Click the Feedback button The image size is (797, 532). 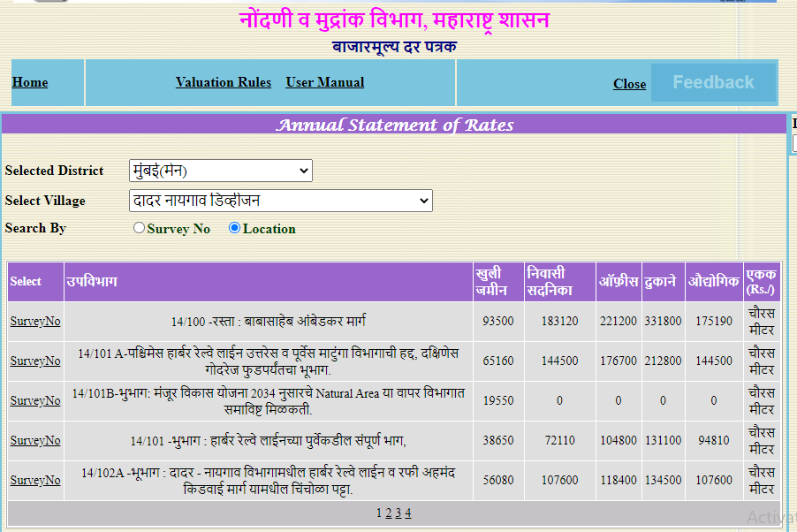[713, 82]
